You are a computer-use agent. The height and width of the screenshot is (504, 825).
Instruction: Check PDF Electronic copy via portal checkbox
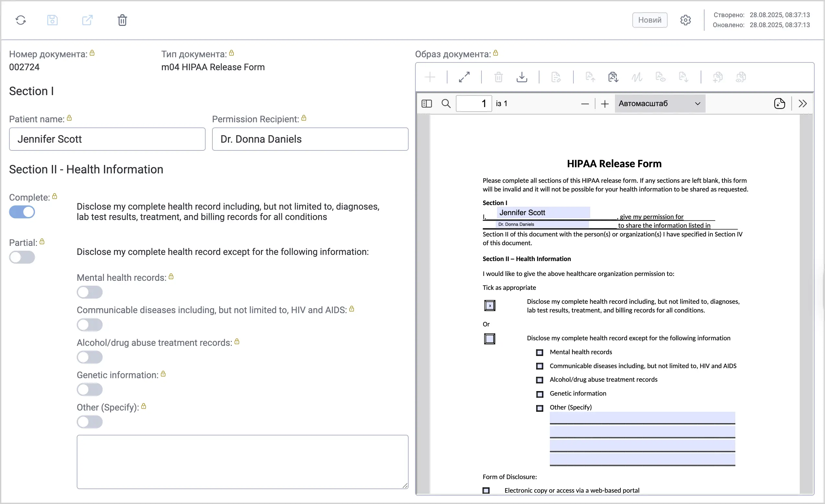[486, 491]
